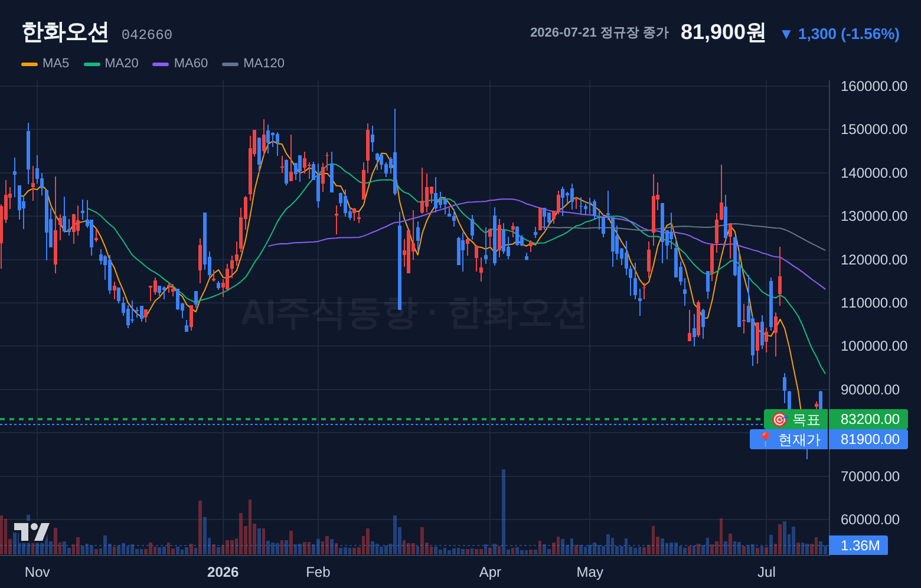921x588 pixels.
Task: Click the 160000.00 price axis label
Action: (874, 86)
